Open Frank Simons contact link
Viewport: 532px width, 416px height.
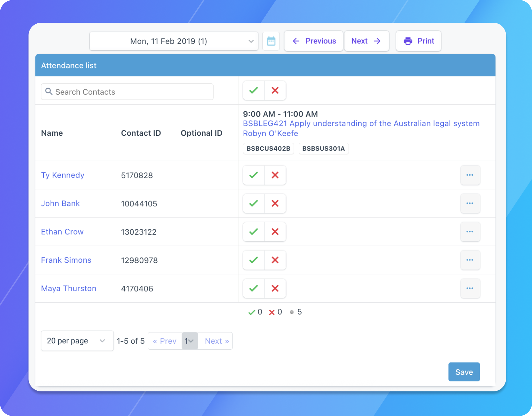tap(66, 260)
